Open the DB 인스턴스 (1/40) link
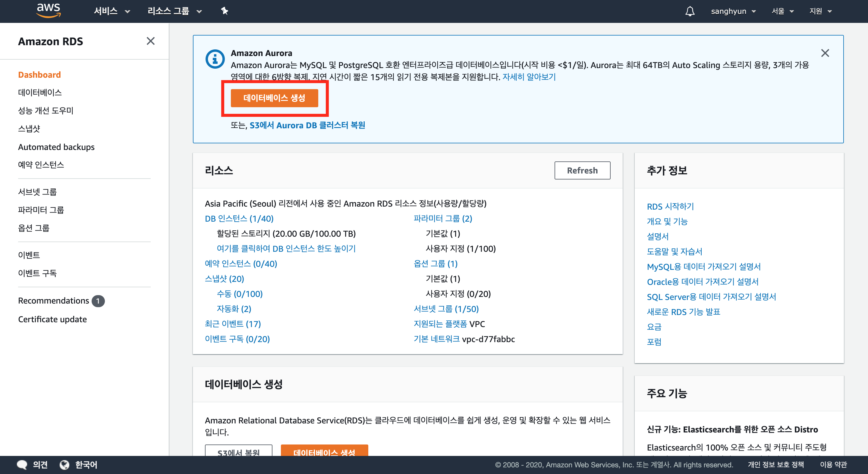This screenshot has width=868, height=474. point(239,219)
